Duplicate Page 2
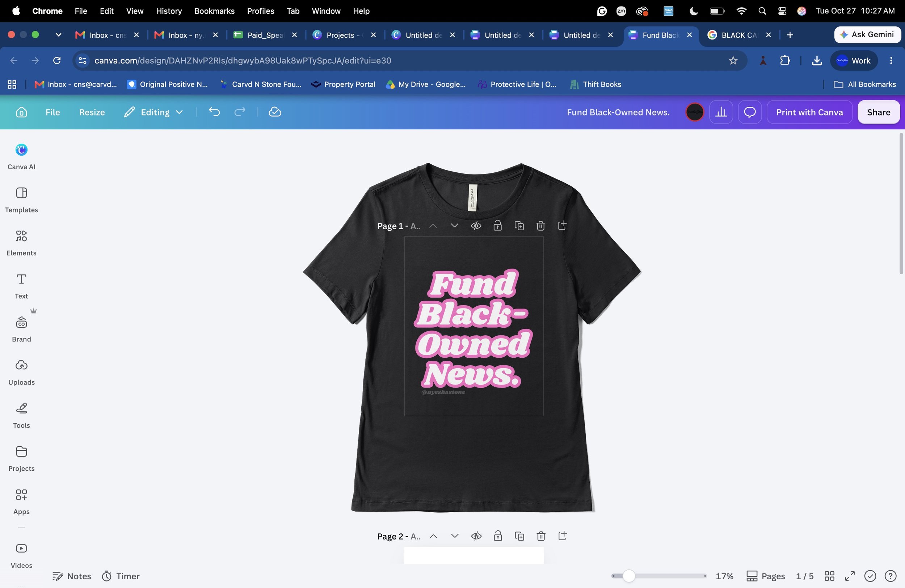Viewport: 905px width, 588px height. click(519, 536)
